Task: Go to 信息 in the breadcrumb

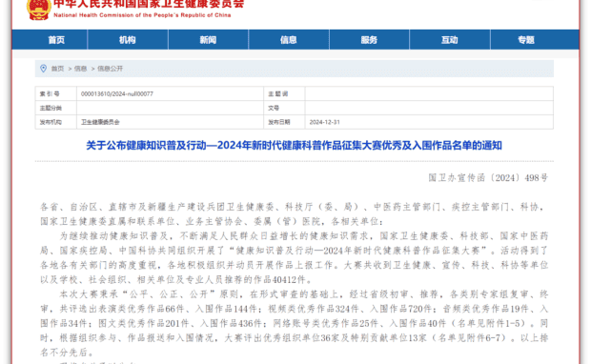Action: (81, 69)
